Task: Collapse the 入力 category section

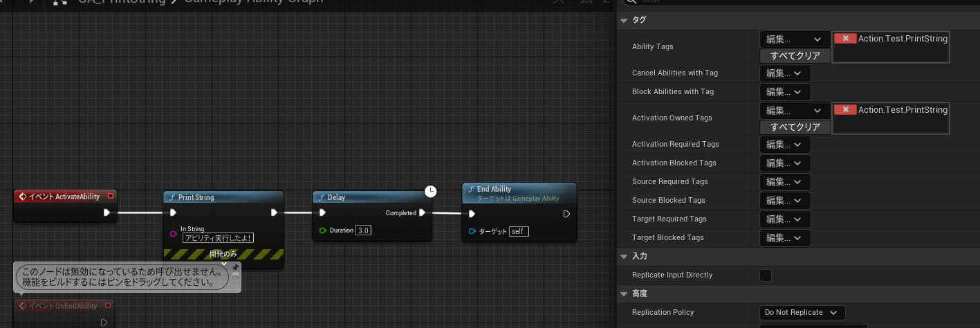Action: point(624,257)
